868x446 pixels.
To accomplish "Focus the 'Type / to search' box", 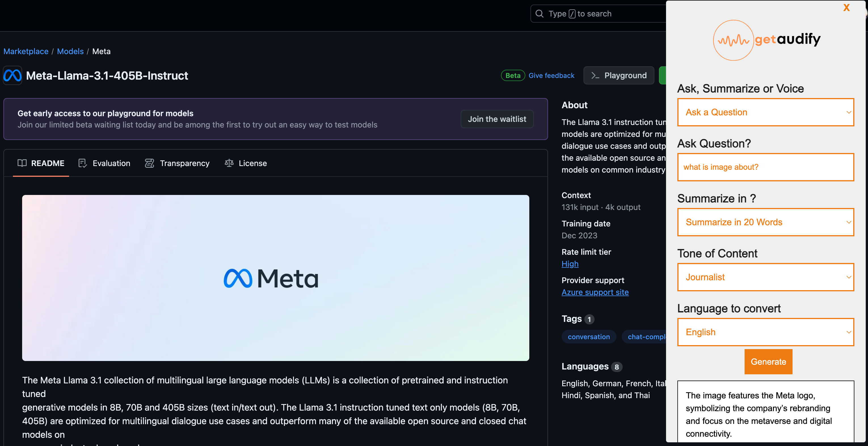I will (x=598, y=14).
